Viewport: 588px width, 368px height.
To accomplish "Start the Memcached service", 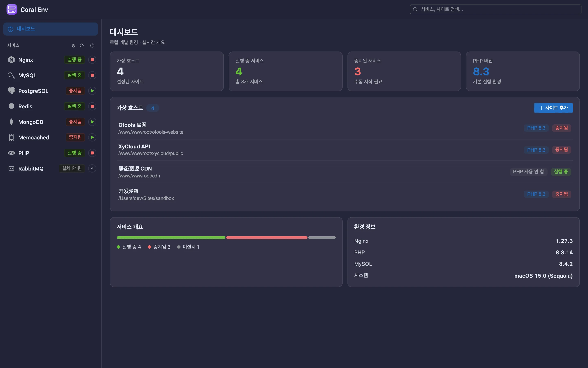I will point(92,138).
